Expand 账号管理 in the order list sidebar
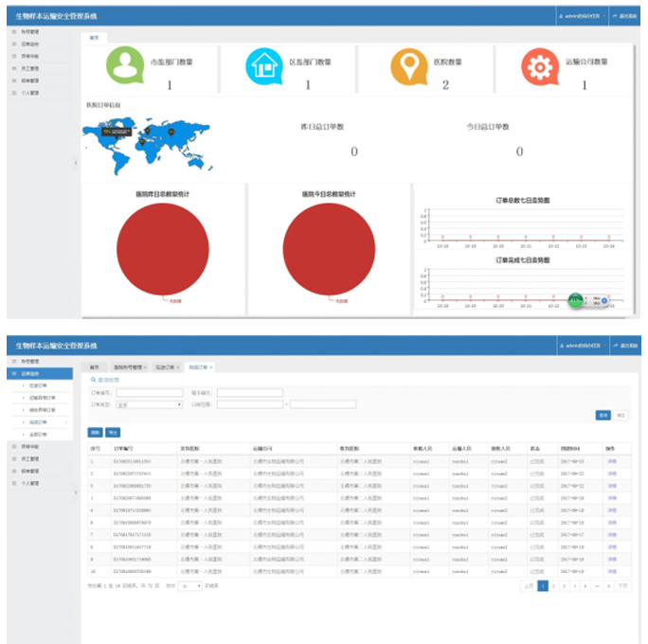The width and height of the screenshot is (648, 644). click(40, 362)
